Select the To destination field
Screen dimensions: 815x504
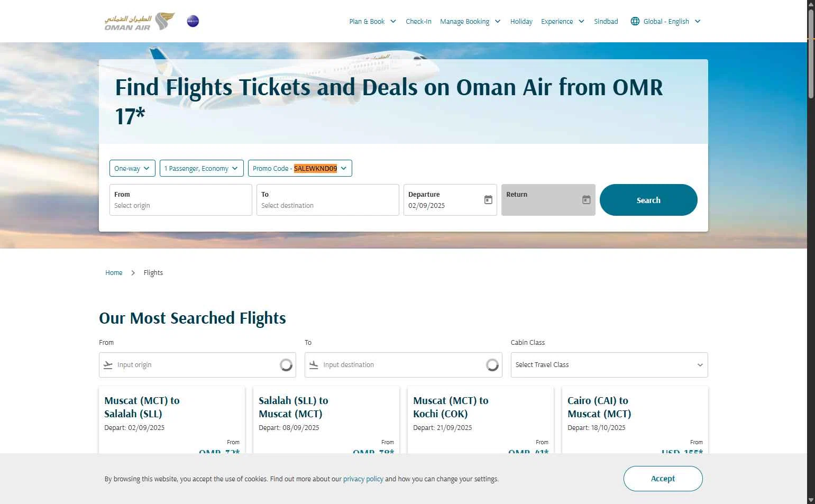(x=328, y=200)
